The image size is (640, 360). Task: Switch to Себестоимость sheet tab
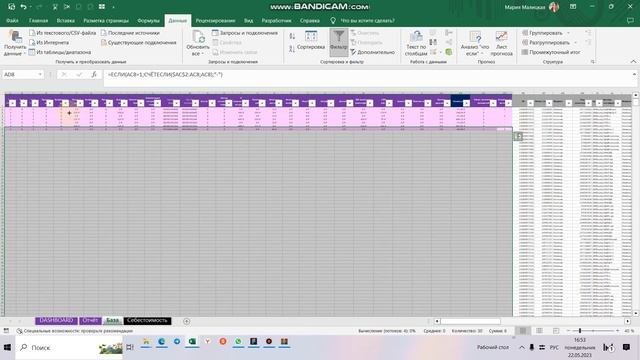147,321
